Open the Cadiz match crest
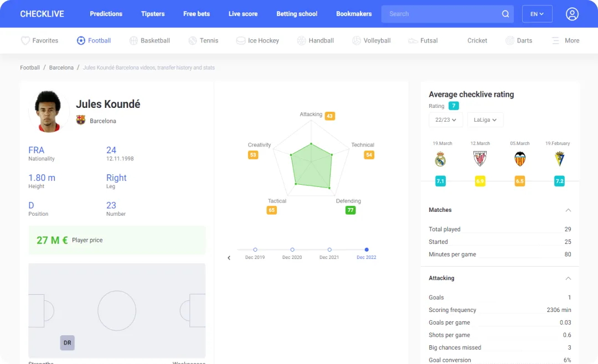 [559, 159]
